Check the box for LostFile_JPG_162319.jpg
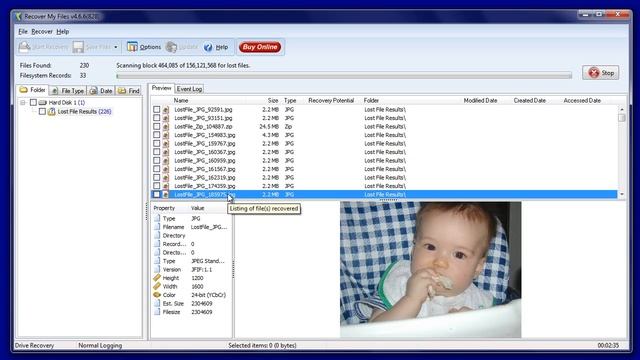Screen dimensions: 640x360 point(157,178)
